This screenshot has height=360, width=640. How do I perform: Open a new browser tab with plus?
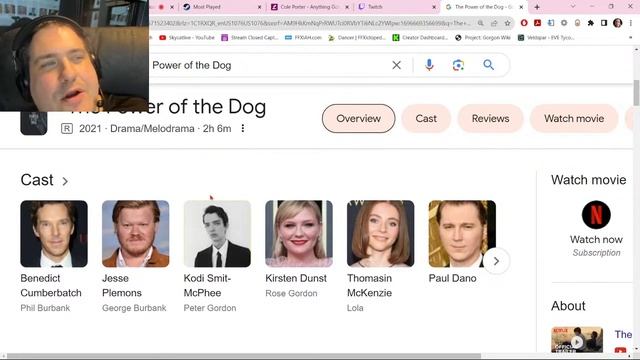[x=537, y=7]
